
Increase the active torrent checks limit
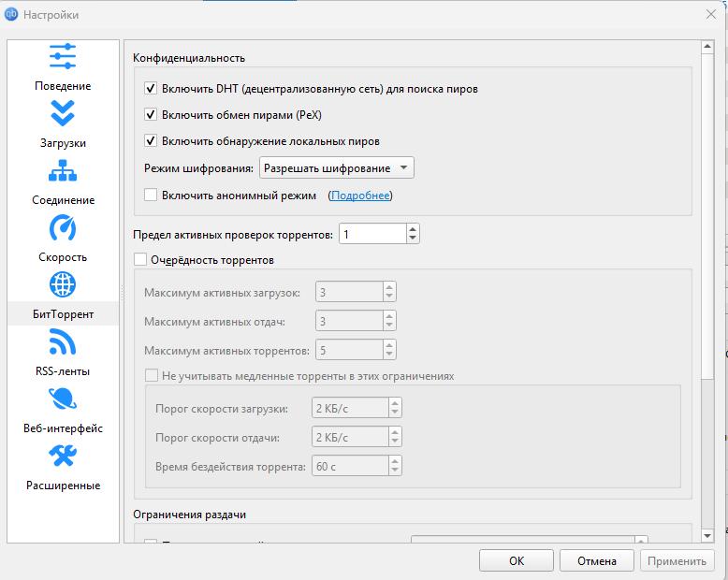pyautogui.click(x=414, y=229)
